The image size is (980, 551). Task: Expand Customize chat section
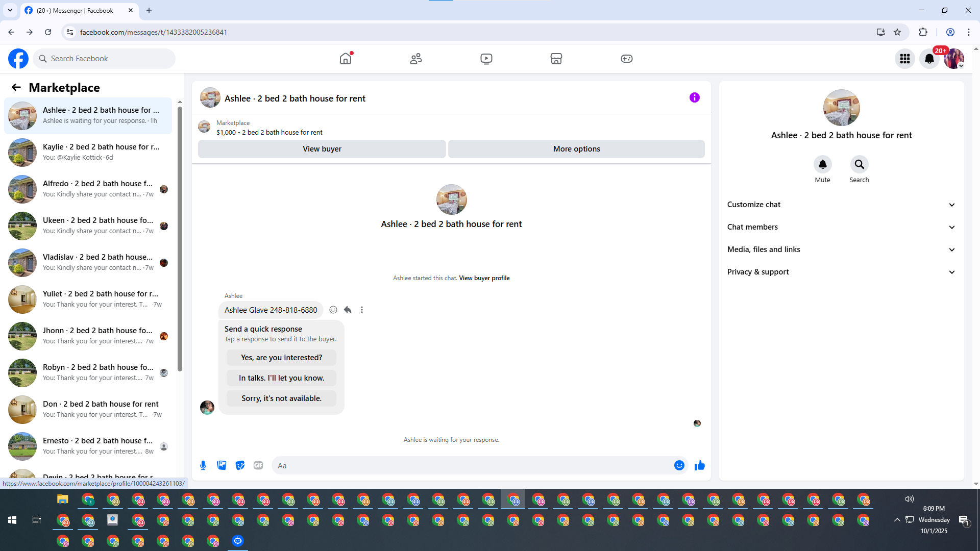(842, 205)
